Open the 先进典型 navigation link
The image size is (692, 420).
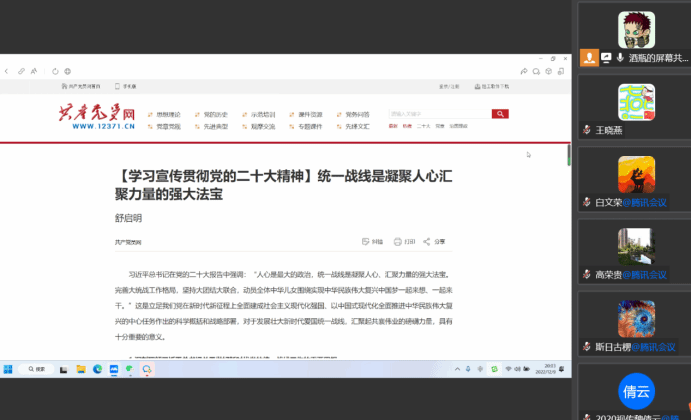click(x=212, y=127)
